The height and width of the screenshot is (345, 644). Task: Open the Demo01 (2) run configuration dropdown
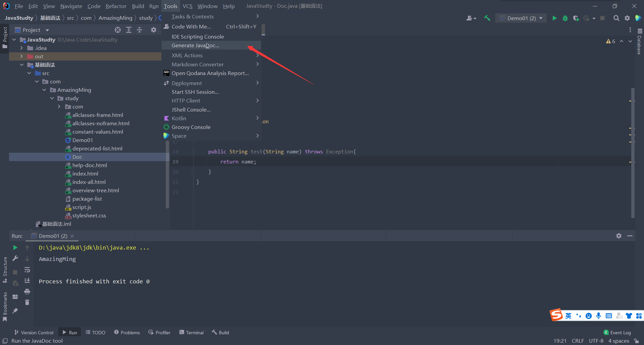[x=521, y=18]
